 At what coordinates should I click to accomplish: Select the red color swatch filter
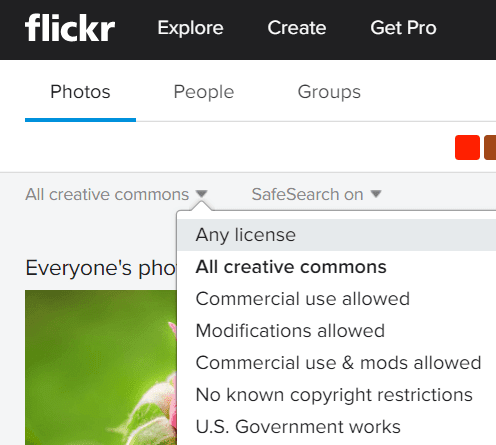(x=467, y=147)
